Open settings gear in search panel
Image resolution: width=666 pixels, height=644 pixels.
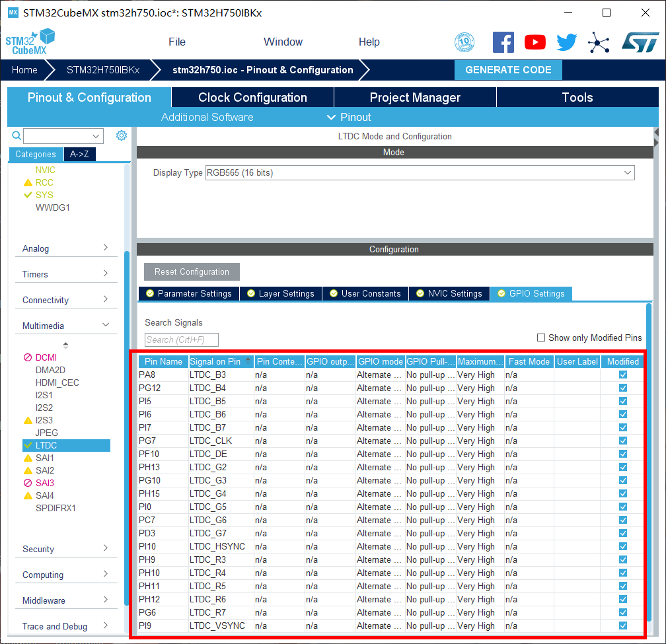tap(122, 135)
